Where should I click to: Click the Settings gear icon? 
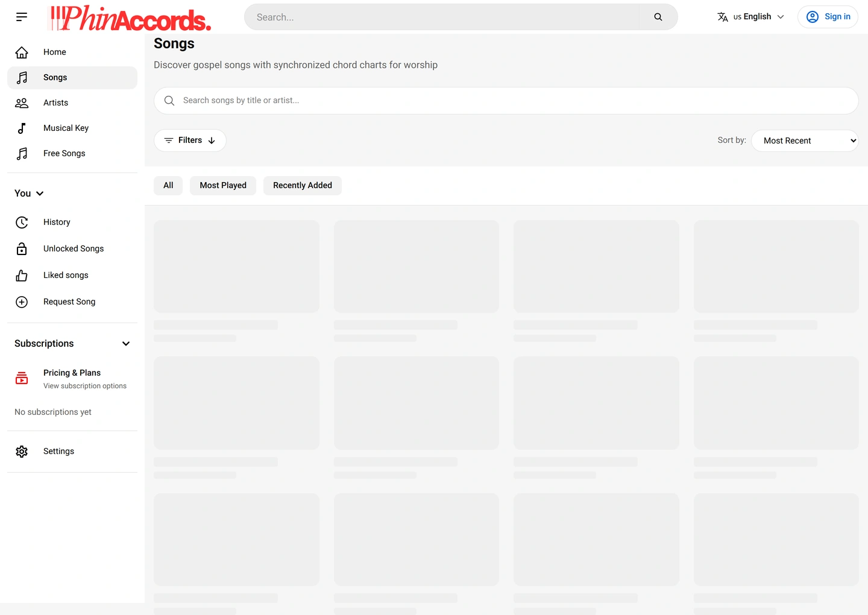[22, 452]
